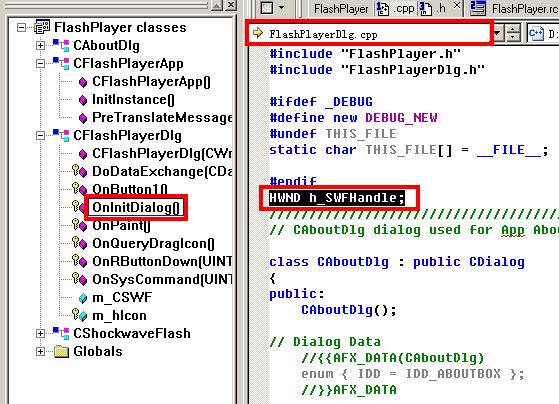Image resolution: width=559 pixels, height=404 pixels.
Task: Expand the Globals folder node
Action: (40, 352)
